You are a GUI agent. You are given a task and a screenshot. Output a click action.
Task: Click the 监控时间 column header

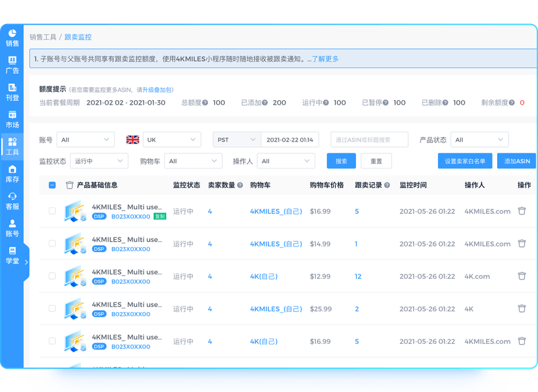point(413,185)
